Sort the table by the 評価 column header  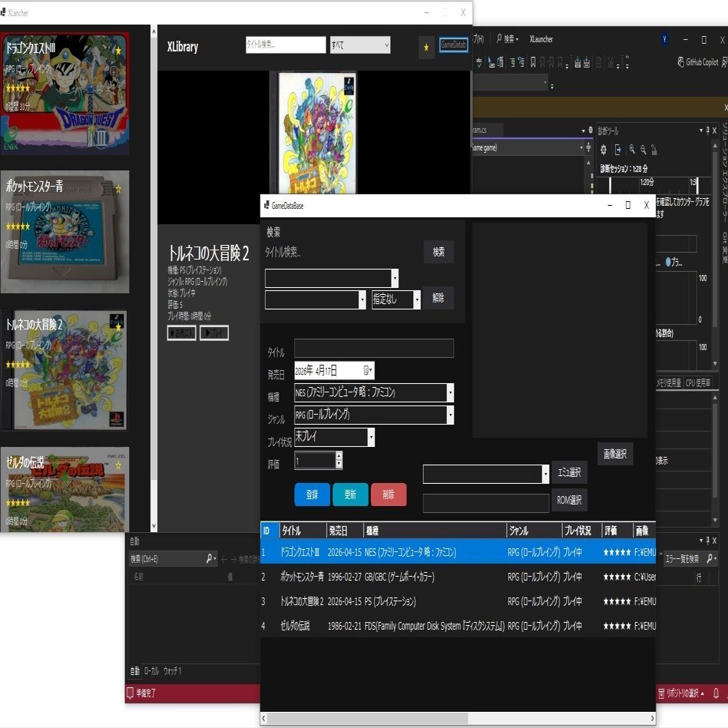coord(617,531)
